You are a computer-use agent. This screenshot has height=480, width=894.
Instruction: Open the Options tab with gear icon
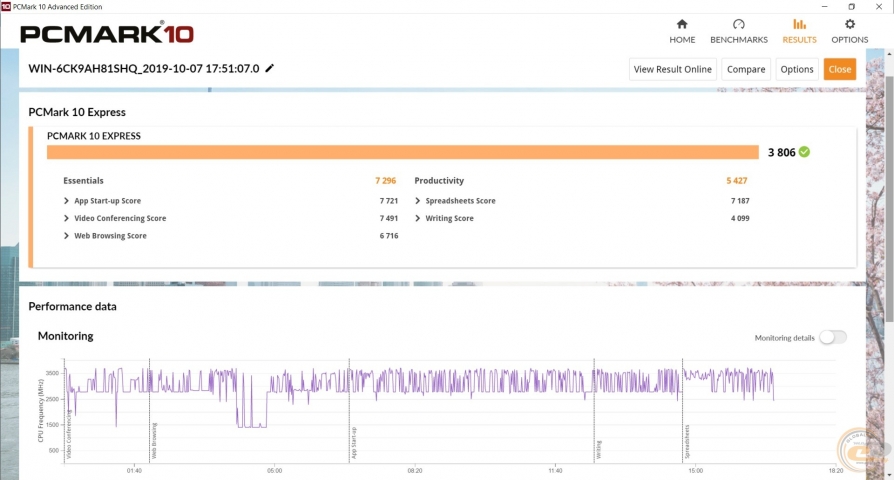(x=850, y=31)
